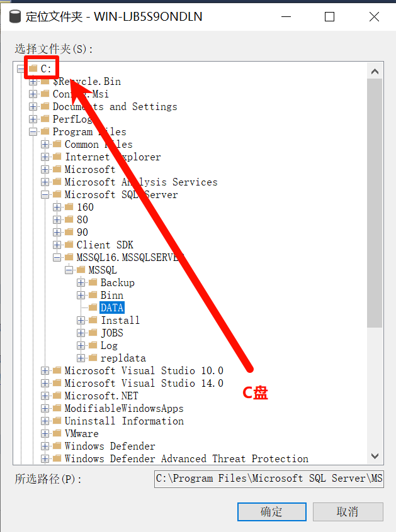Image resolution: width=396 pixels, height=532 pixels.
Task: Click the database icon in the title bar
Action: coord(14,16)
